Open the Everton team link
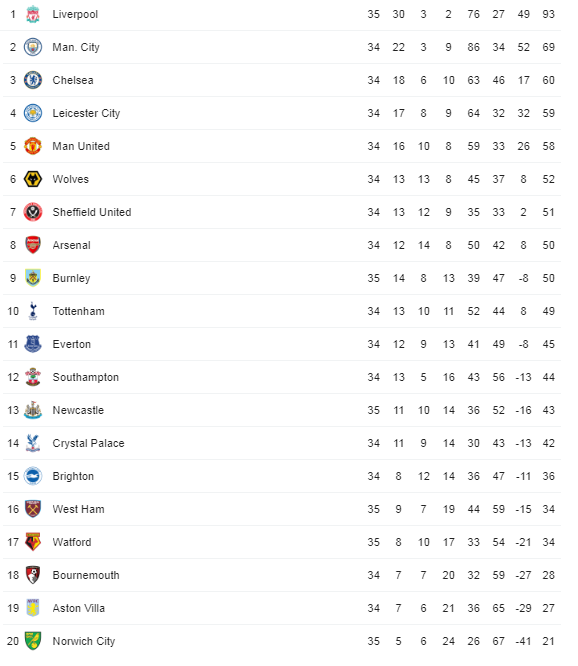The width and height of the screenshot is (578, 666). (72, 344)
